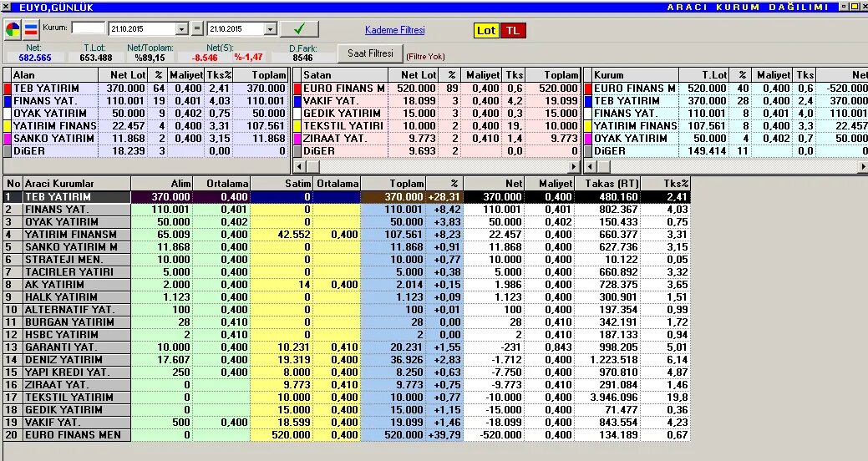Select GARANTI YAT. row

pyautogui.click(x=347, y=347)
